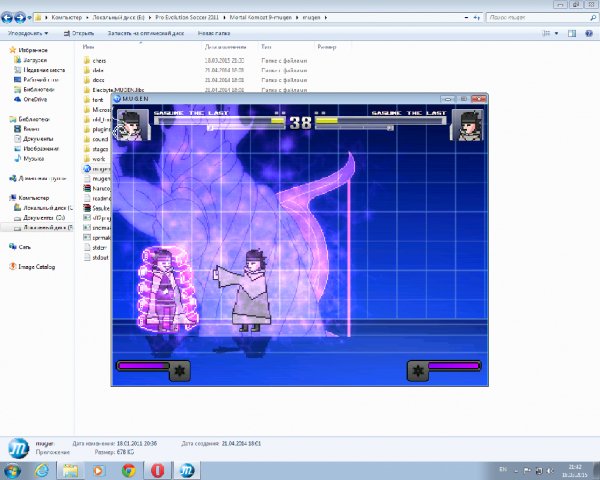Select the stderr text file
Image resolution: width=600 pixels, height=480 pixels.
99,248
